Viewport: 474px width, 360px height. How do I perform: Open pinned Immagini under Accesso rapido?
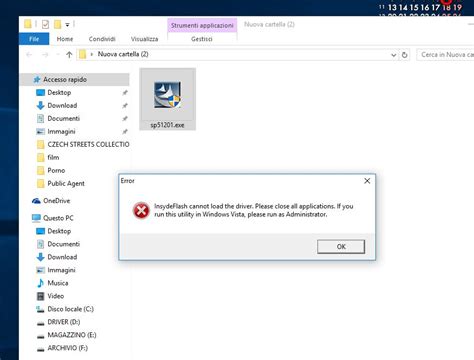coord(61,131)
